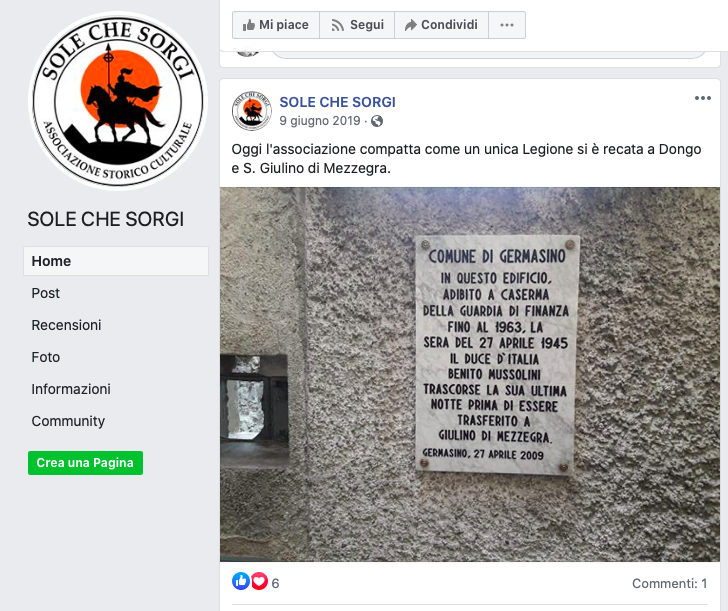Go to the Foto section
This screenshot has width=728, height=611.
[46, 357]
